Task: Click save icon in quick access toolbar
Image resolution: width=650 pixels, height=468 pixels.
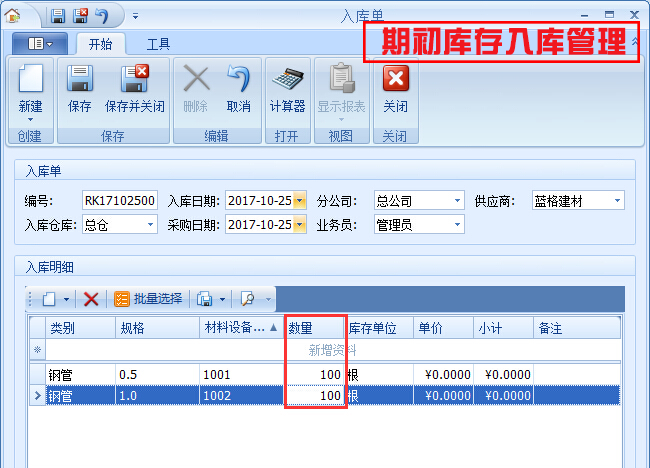Action: 58,16
